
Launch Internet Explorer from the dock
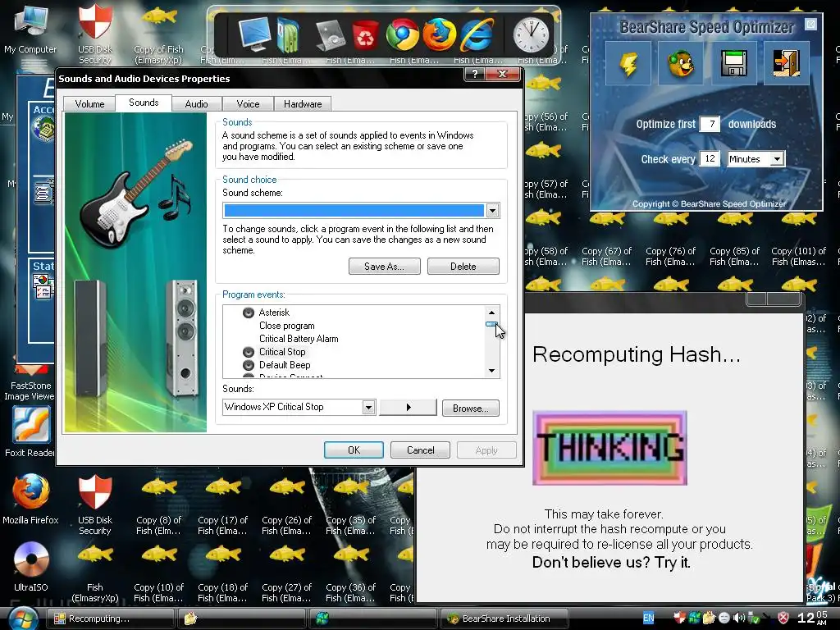[477, 34]
